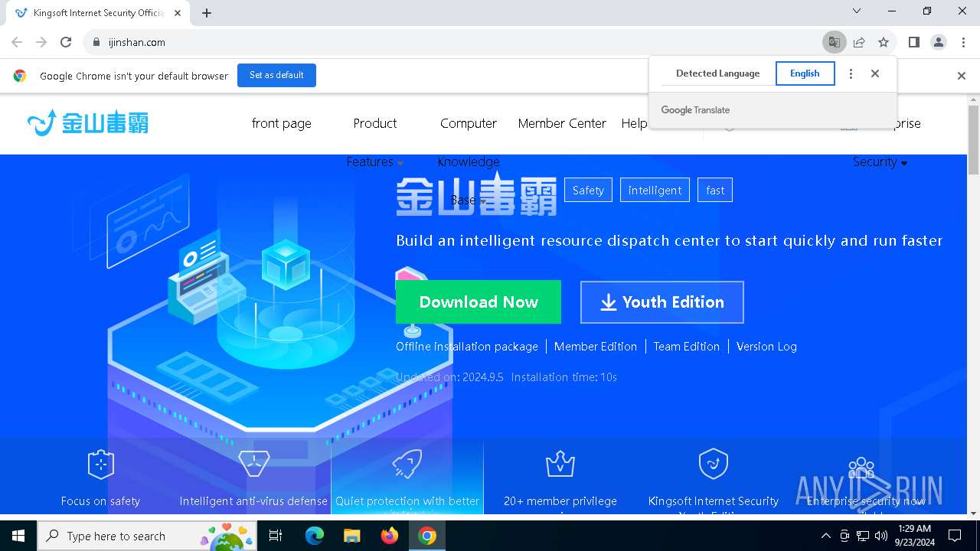Click the fast tag

click(715, 190)
